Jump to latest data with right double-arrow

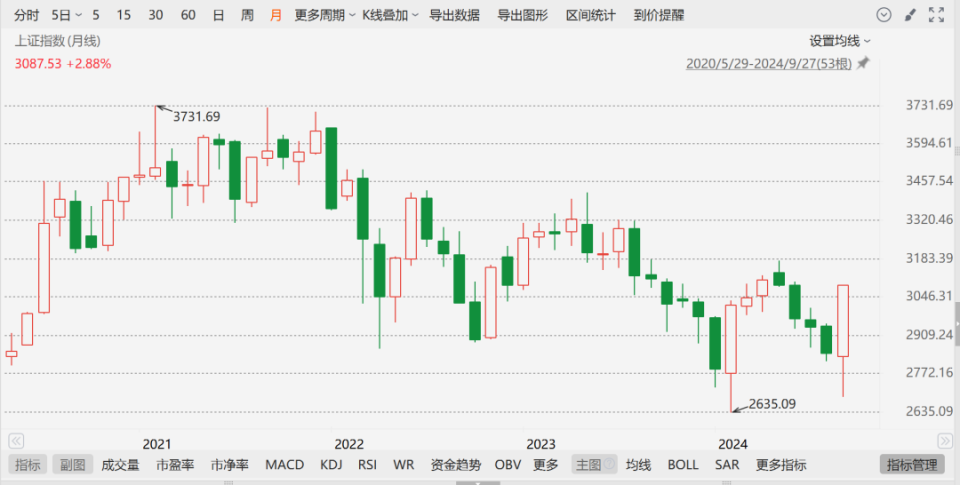tap(945, 441)
